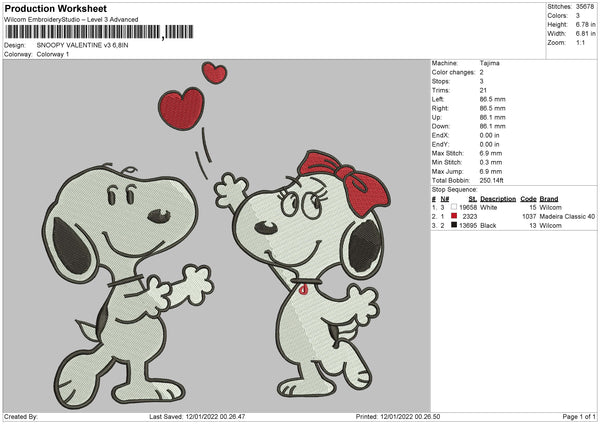Screen dimensions: 600x424
Task: Click the Total Bobbin value '250.14ft'
Action: [492, 180]
